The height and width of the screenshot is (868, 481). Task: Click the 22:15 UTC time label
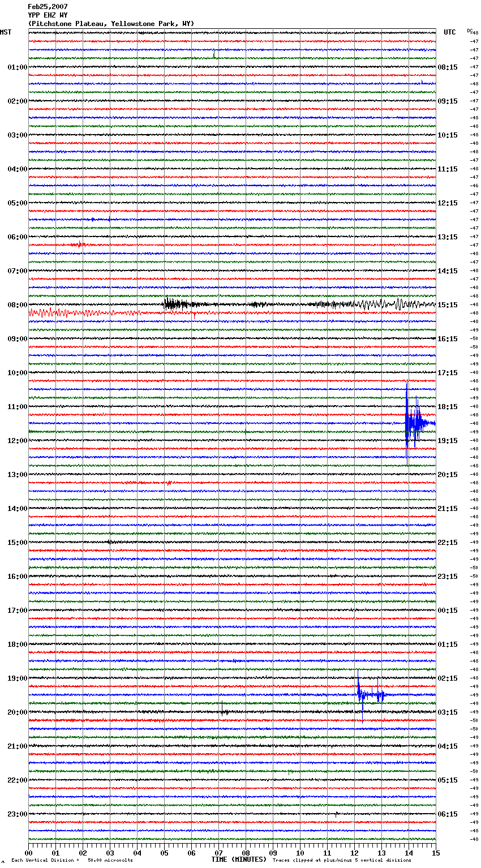(448, 543)
